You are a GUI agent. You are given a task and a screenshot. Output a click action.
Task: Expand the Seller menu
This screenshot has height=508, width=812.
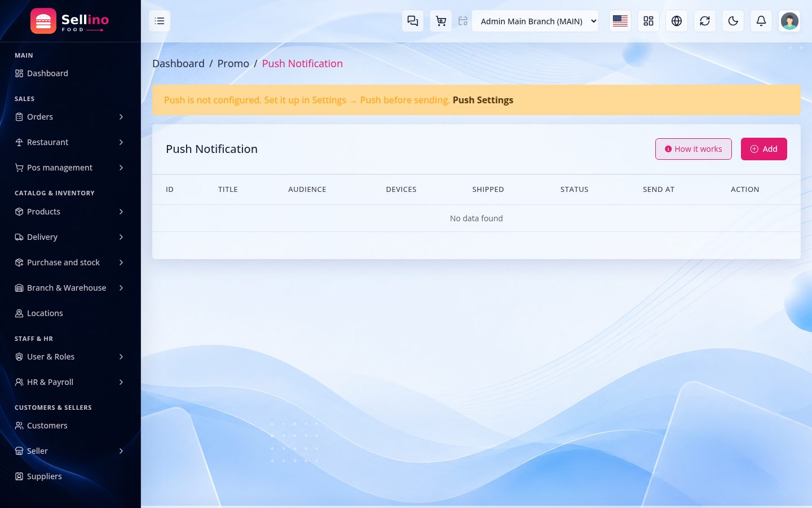point(70,451)
